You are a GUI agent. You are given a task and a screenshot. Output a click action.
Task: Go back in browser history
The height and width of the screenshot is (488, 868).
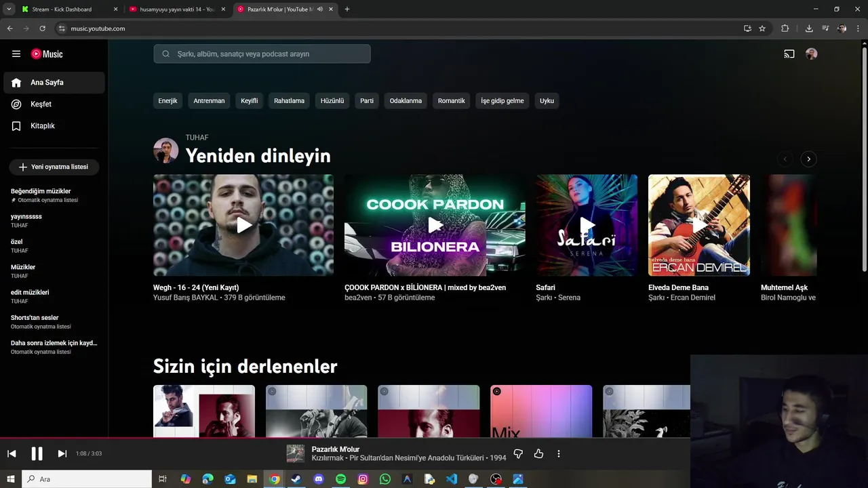[x=9, y=28]
